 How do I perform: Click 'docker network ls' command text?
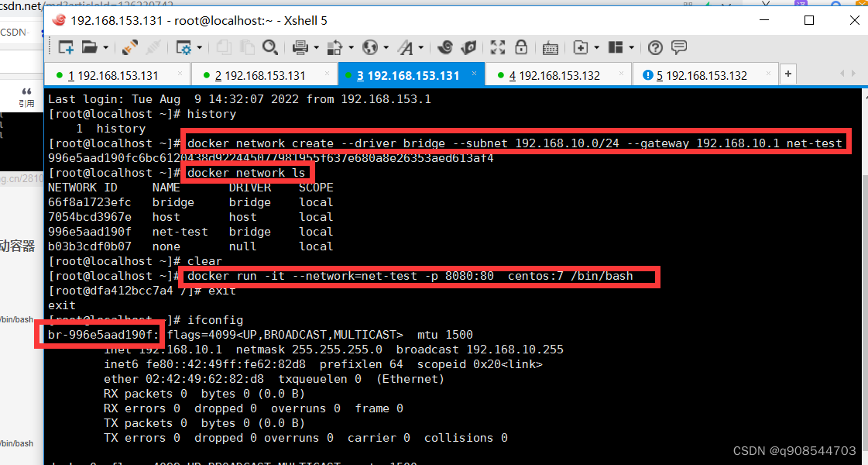tap(246, 173)
